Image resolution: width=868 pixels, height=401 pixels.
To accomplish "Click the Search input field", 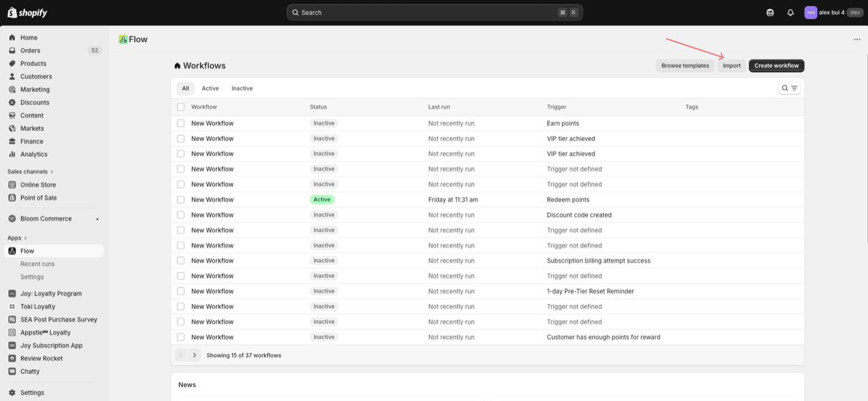I will pos(435,12).
